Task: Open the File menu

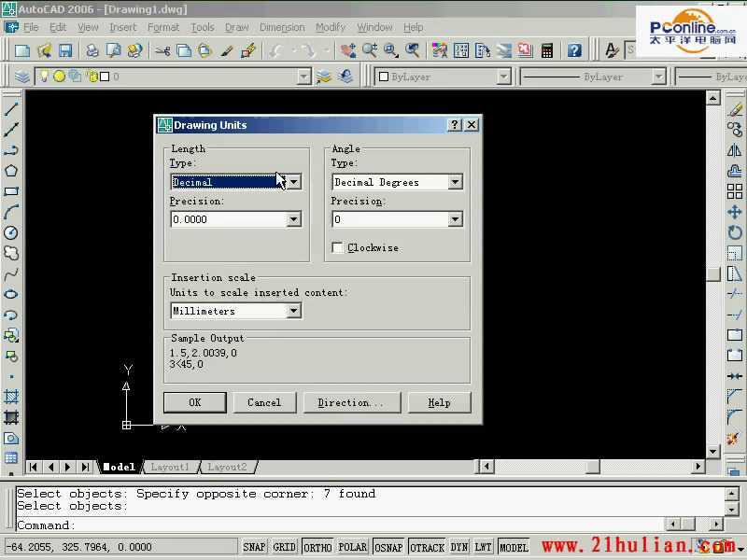Action: coord(31,27)
